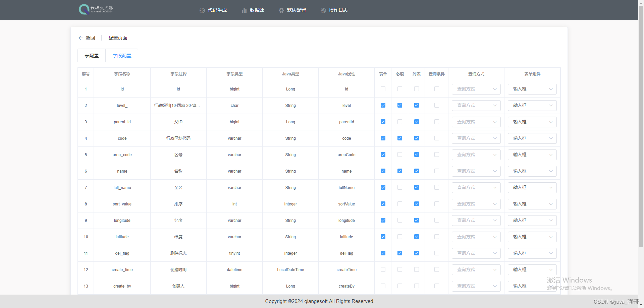The width and height of the screenshot is (644, 308).
Task: Select the longitude field name cell
Action: click(x=122, y=221)
